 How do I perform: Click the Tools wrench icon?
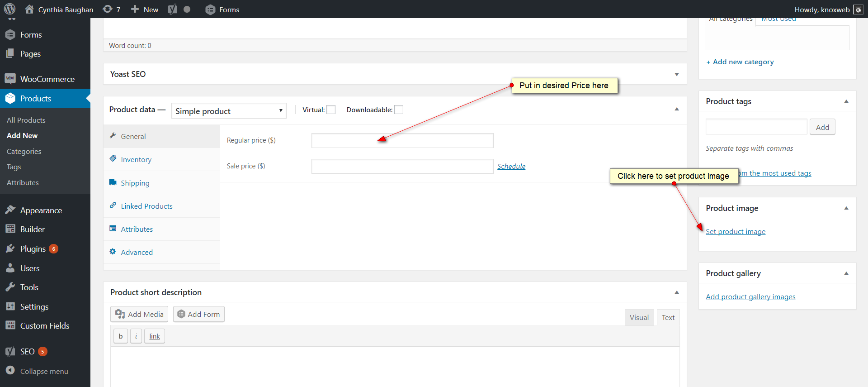tap(10, 287)
